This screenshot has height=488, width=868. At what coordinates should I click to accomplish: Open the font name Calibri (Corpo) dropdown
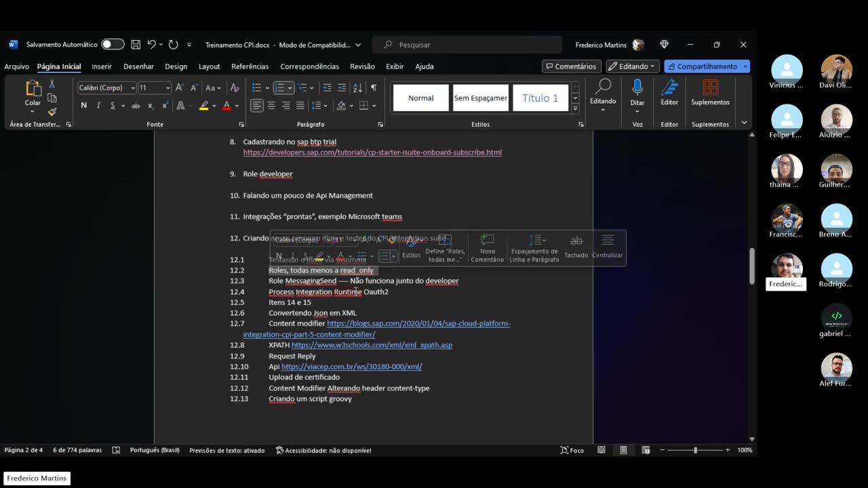(132, 88)
